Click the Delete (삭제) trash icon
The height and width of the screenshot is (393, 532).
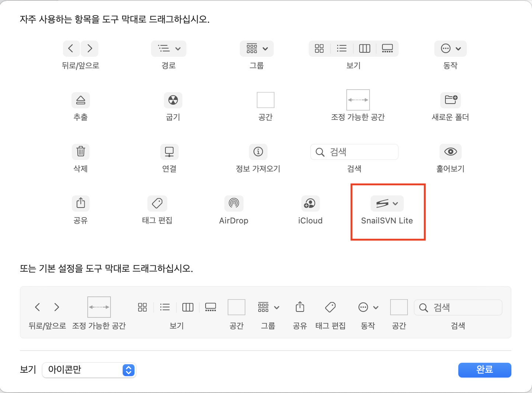click(x=81, y=152)
